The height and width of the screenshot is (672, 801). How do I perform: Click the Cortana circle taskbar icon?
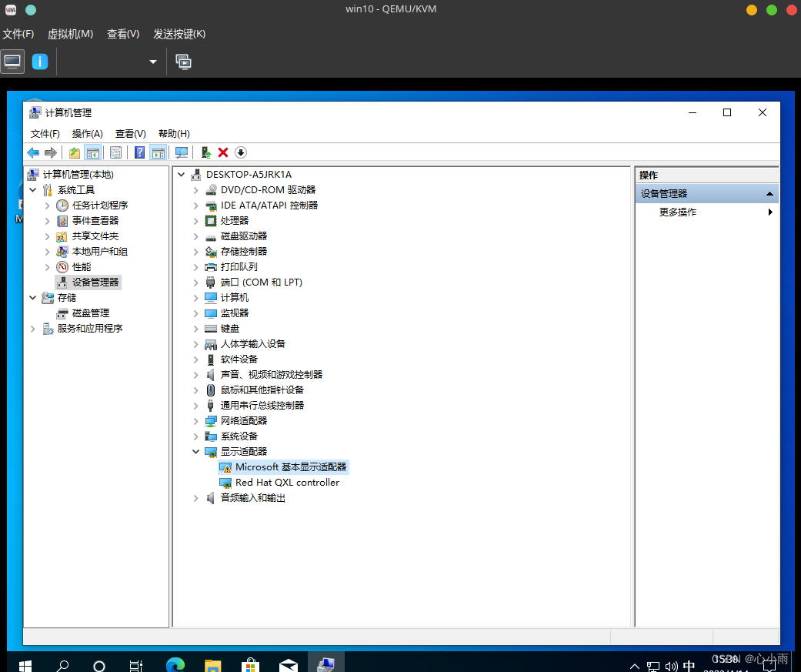[99, 665]
